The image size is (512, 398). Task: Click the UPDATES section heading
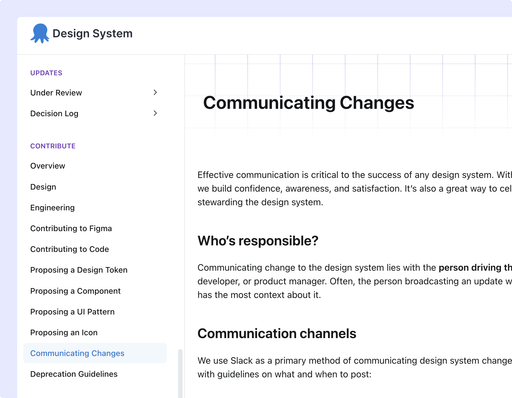pyautogui.click(x=46, y=73)
